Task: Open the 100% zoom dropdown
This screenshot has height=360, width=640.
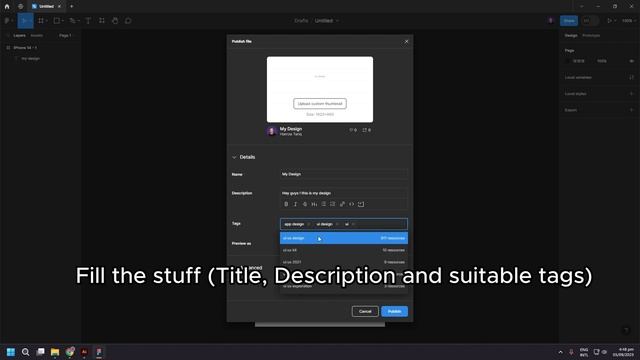Action: pyautogui.click(x=628, y=20)
